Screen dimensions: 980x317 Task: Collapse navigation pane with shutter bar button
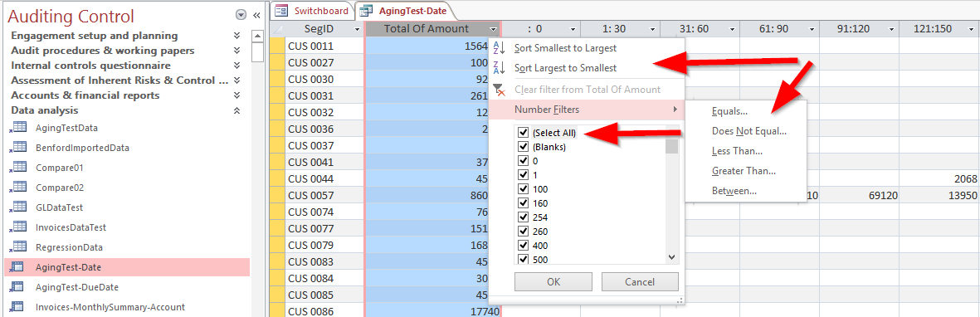[x=256, y=16]
